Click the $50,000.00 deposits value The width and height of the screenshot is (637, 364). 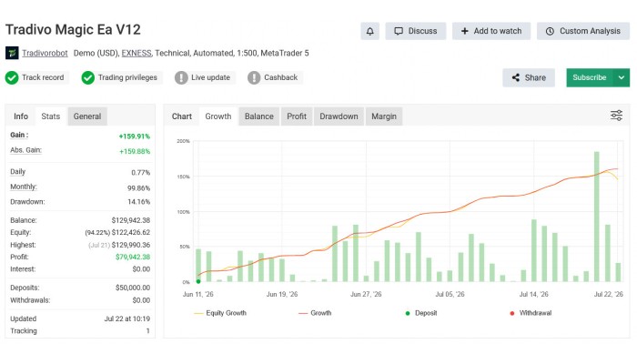pyautogui.click(x=133, y=288)
